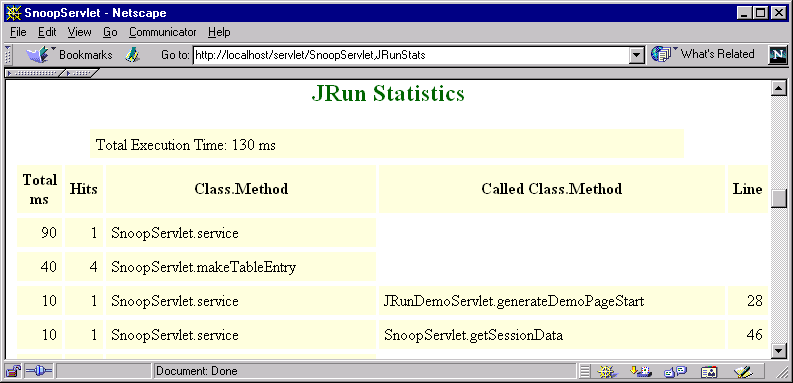Click the What's Related button text
Image resolution: width=793 pixels, height=383 pixels.
tap(717, 54)
